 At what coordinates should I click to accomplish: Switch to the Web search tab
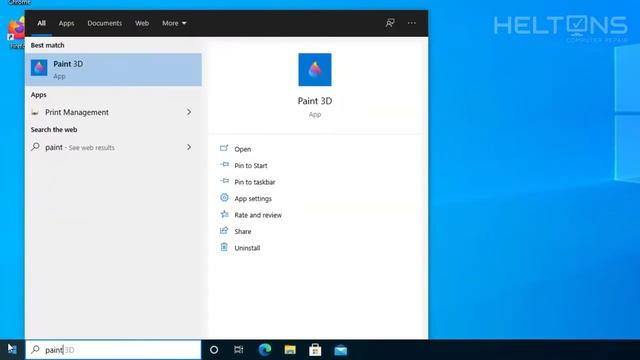pos(142,23)
